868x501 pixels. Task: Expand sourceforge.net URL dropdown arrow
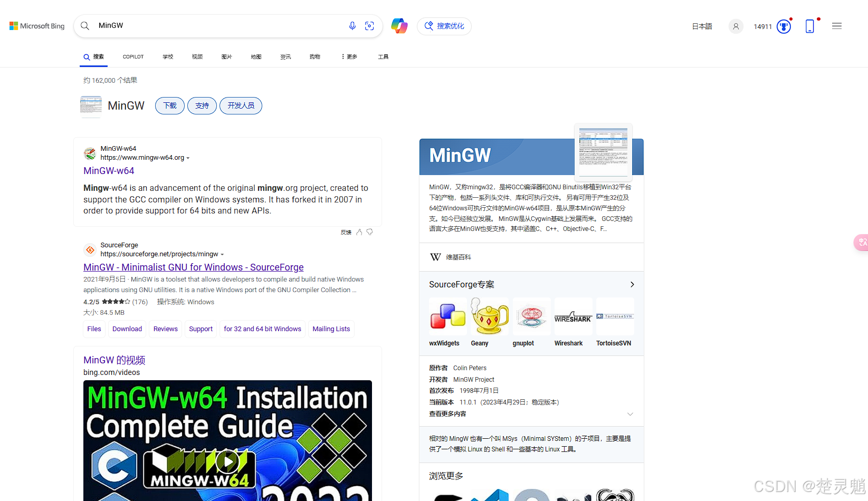pos(222,255)
